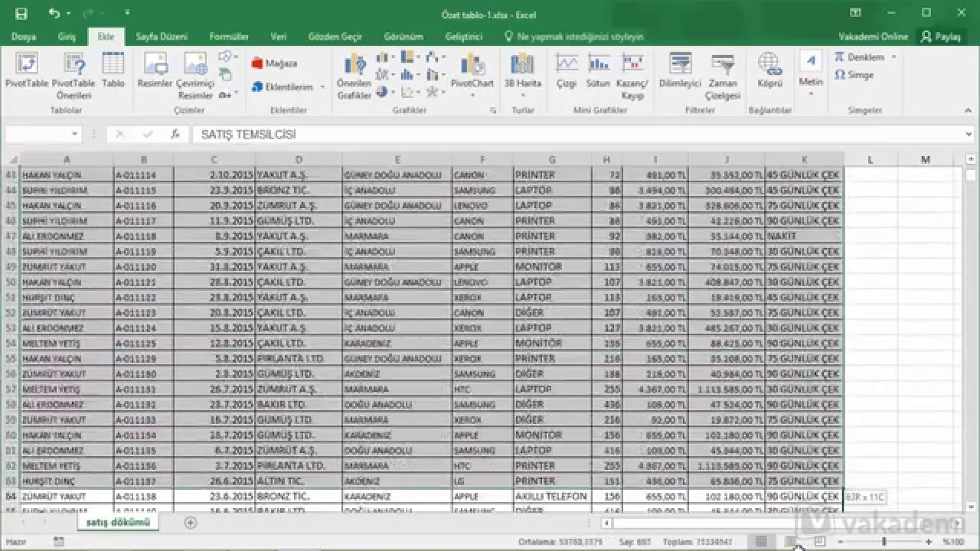Switch to the Sayfa Düzeni tab
Image resolution: width=980 pixels, height=551 pixels.
[162, 36]
